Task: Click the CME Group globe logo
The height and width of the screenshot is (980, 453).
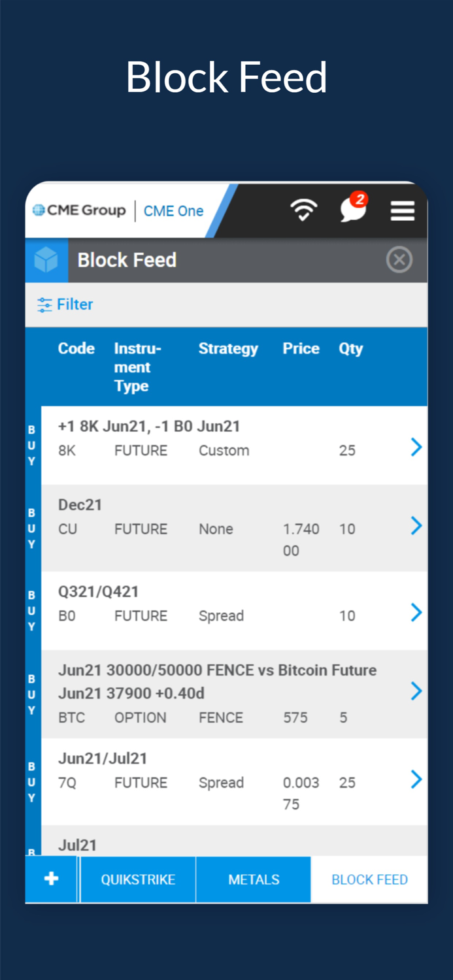Action: click(39, 210)
